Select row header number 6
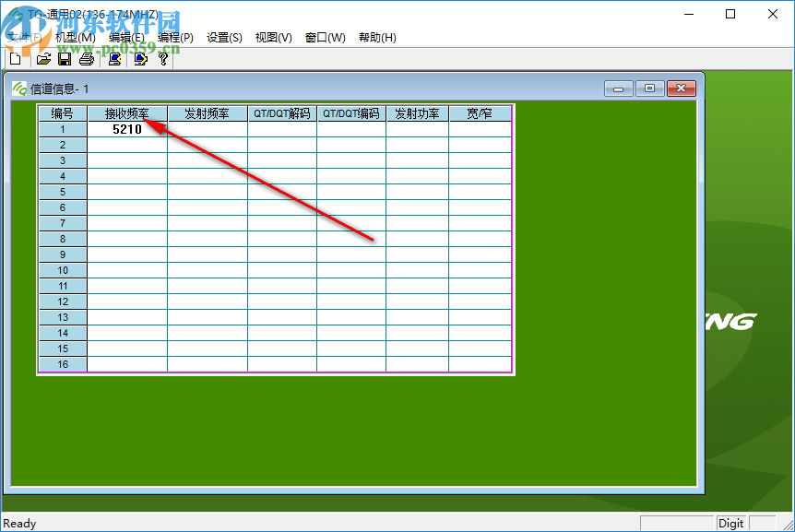Screen dimensions: 795x532 tap(63, 207)
